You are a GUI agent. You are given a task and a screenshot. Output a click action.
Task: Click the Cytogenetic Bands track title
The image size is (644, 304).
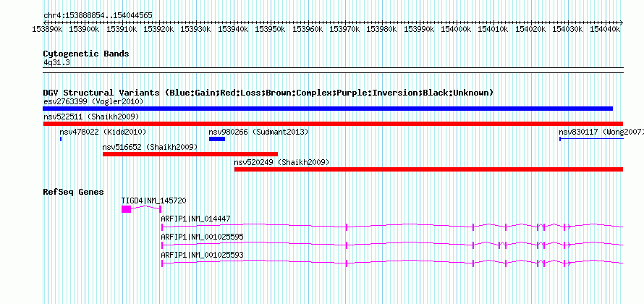(86, 54)
